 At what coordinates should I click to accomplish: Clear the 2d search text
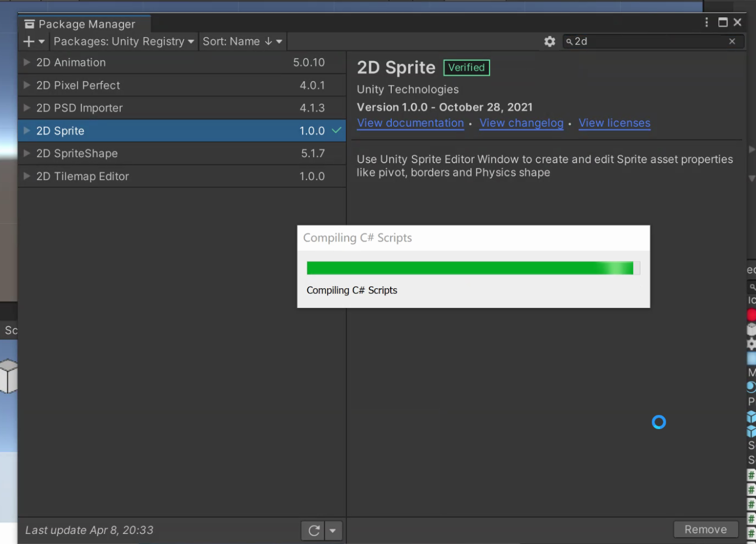pyautogui.click(x=732, y=42)
